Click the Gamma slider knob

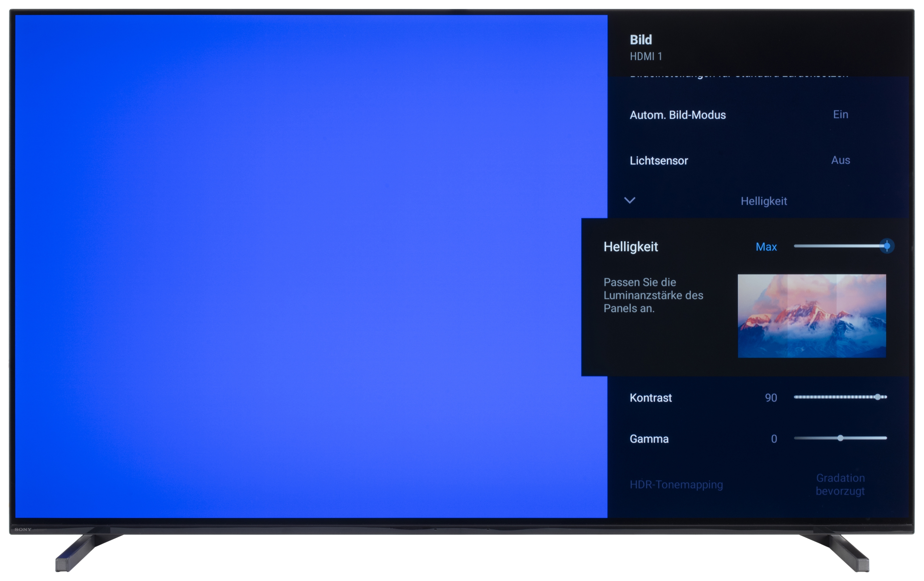click(840, 438)
